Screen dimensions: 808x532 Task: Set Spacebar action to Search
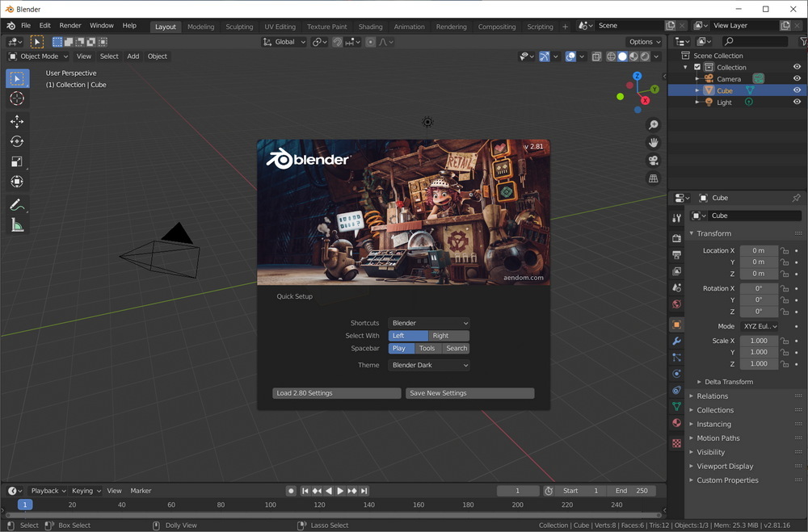point(456,349)
